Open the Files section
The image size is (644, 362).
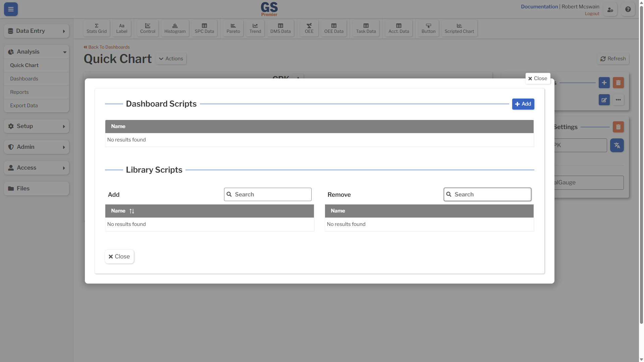[x=37, y=188]
